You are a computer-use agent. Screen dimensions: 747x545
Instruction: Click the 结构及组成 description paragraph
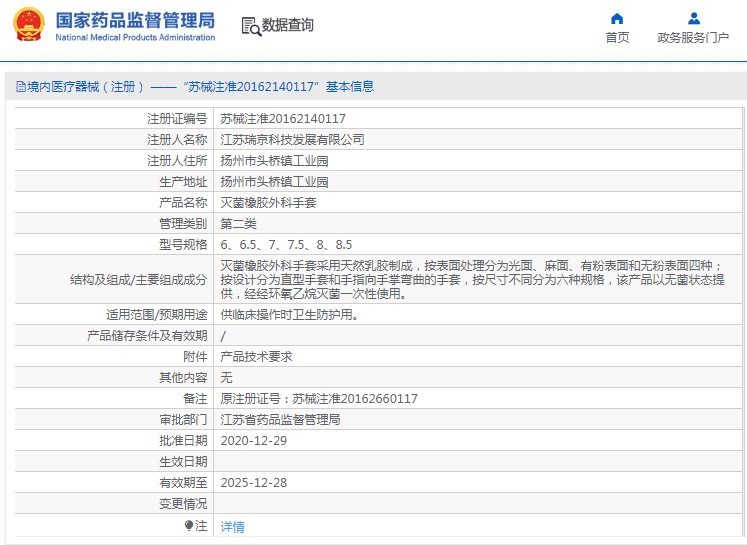(x=472, y=280)
